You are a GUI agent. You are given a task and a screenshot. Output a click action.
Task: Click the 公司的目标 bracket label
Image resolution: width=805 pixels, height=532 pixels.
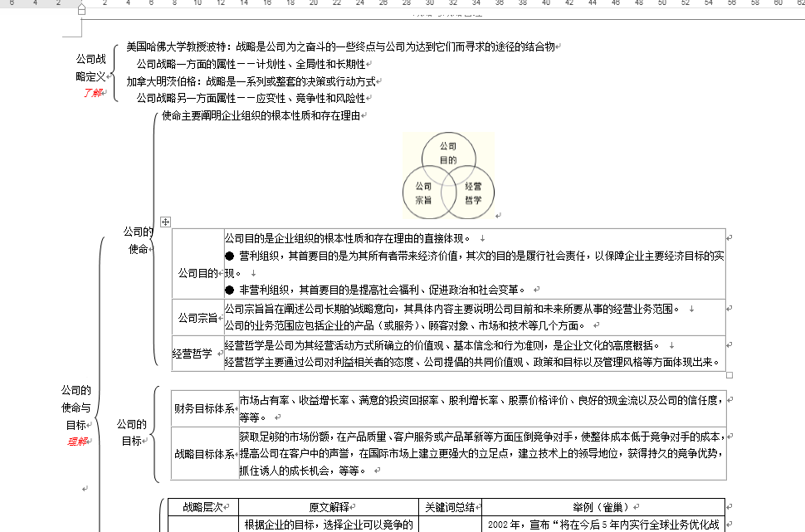[131, 432]
